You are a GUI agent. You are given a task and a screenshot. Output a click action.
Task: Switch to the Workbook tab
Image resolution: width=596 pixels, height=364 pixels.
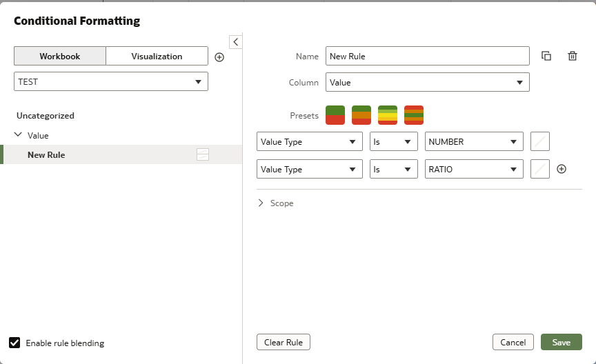tap(60, 57)
